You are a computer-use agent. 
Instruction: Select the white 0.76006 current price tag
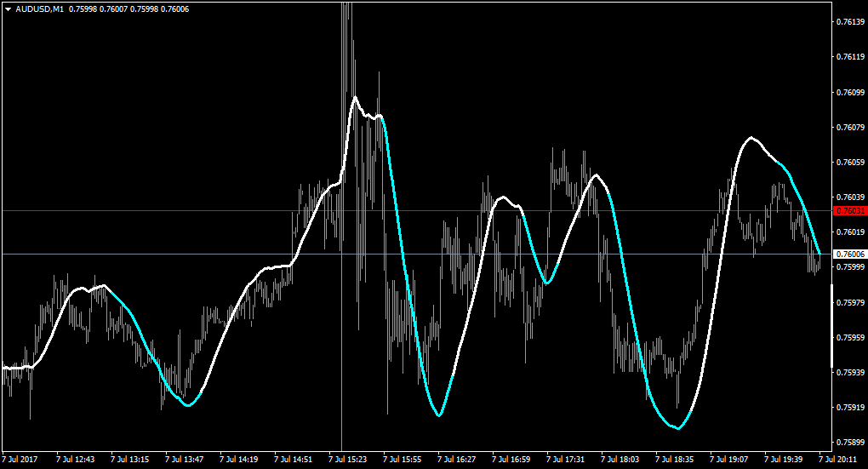850,255
